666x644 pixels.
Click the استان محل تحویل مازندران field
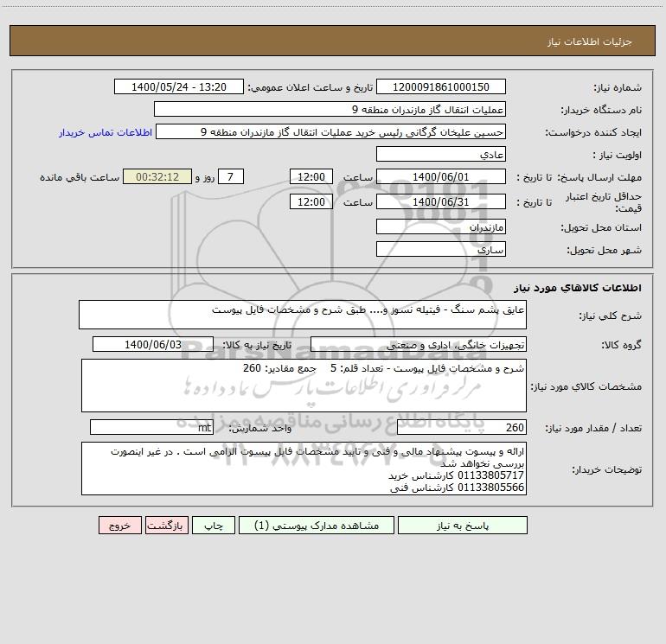441,226
